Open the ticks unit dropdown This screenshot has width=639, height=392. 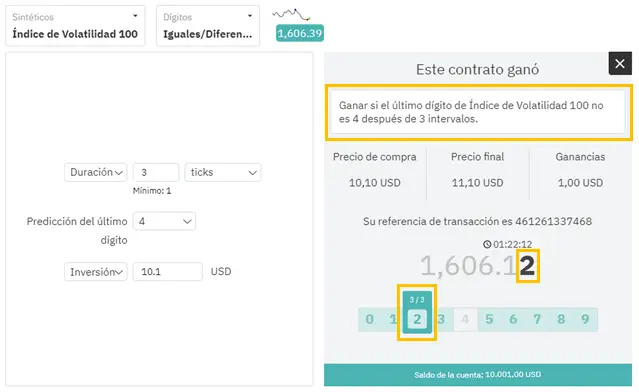pyautogui.click(x=223, y=172)
